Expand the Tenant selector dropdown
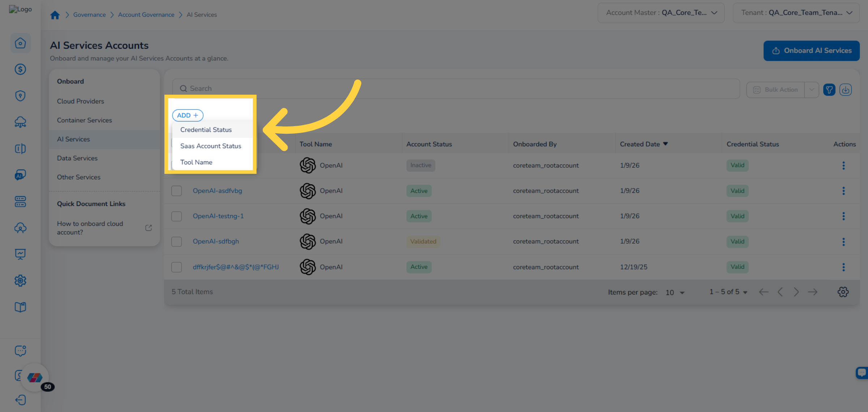868x412 pixels. pos(850,12)
